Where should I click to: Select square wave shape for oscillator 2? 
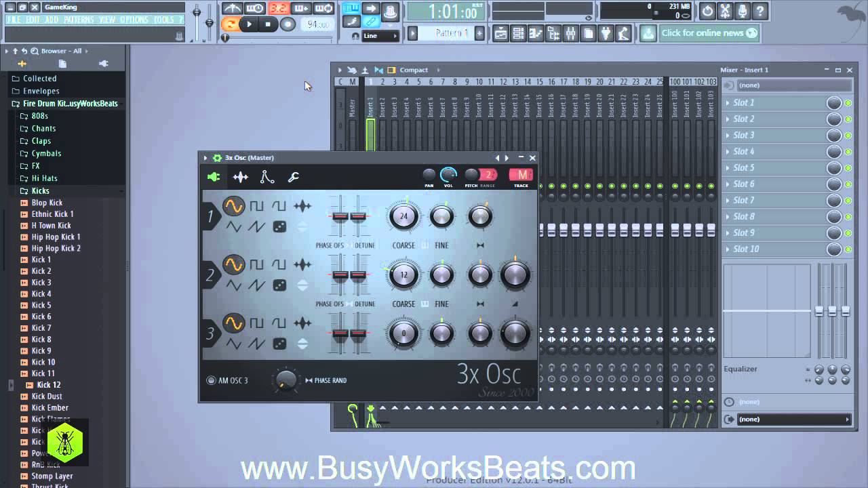point(256,264)
